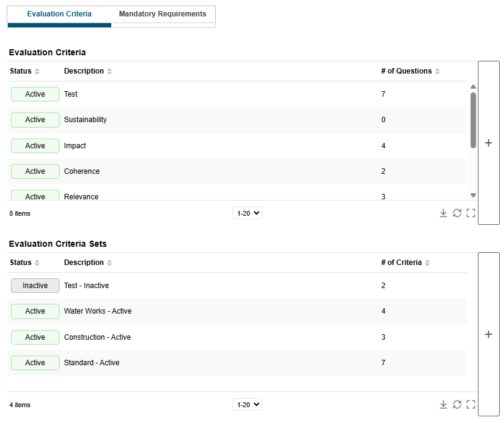Image resolution: width=504 pixels, height=423 pixels.
Task: Click the '4 items' count label
Action: (x=20, y=405)
